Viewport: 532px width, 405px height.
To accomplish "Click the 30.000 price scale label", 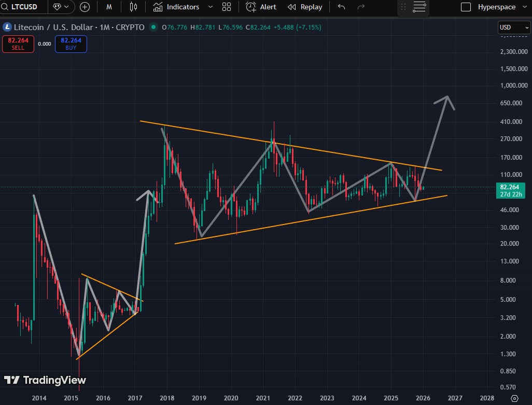I will point(509,227).
